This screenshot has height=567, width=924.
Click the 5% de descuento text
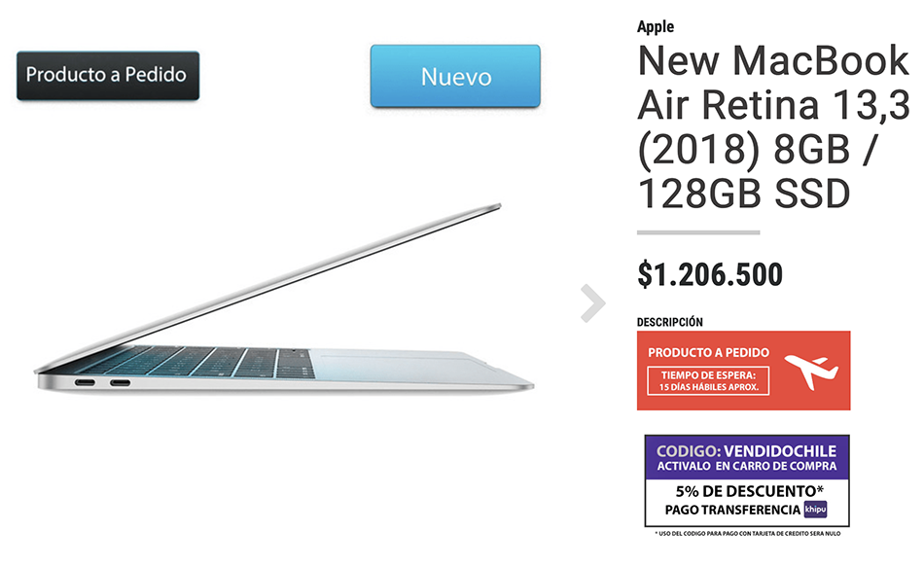pyautogui.click(x=750, y=491)
